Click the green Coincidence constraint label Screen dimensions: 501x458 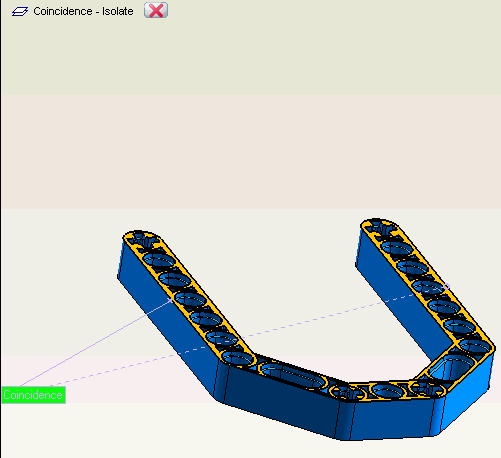[33, 395]
